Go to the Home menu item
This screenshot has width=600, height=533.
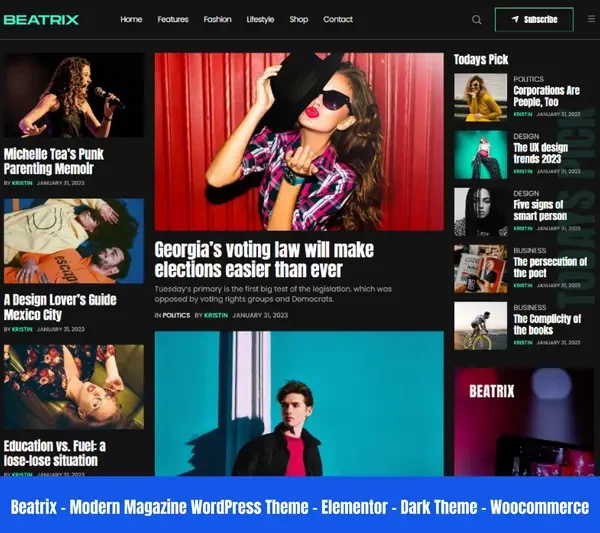131,19
